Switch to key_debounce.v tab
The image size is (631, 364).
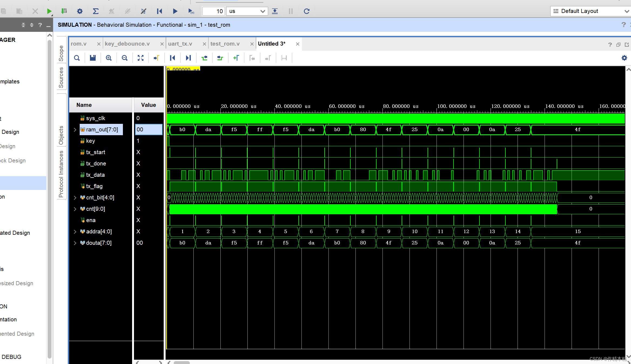127,44
